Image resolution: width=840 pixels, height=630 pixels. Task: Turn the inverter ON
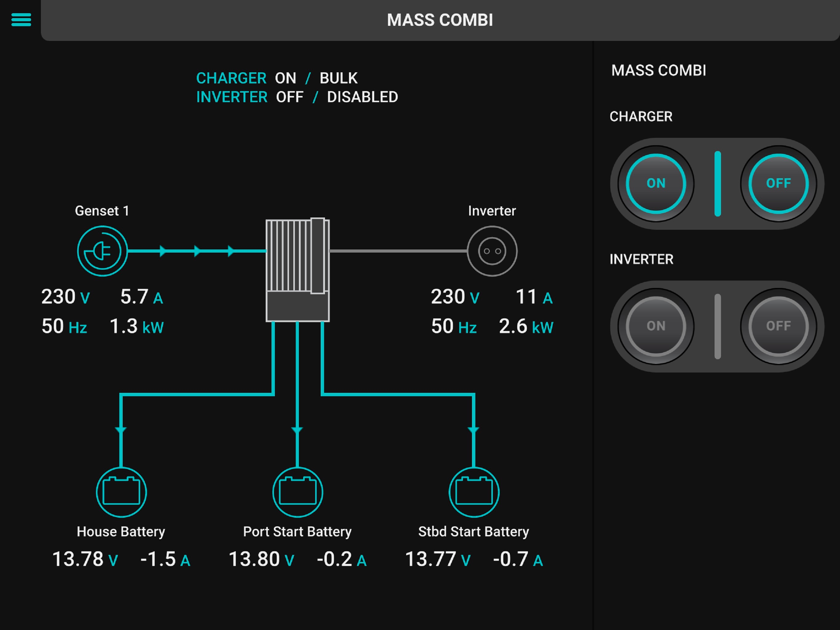[x=656, y=326]
